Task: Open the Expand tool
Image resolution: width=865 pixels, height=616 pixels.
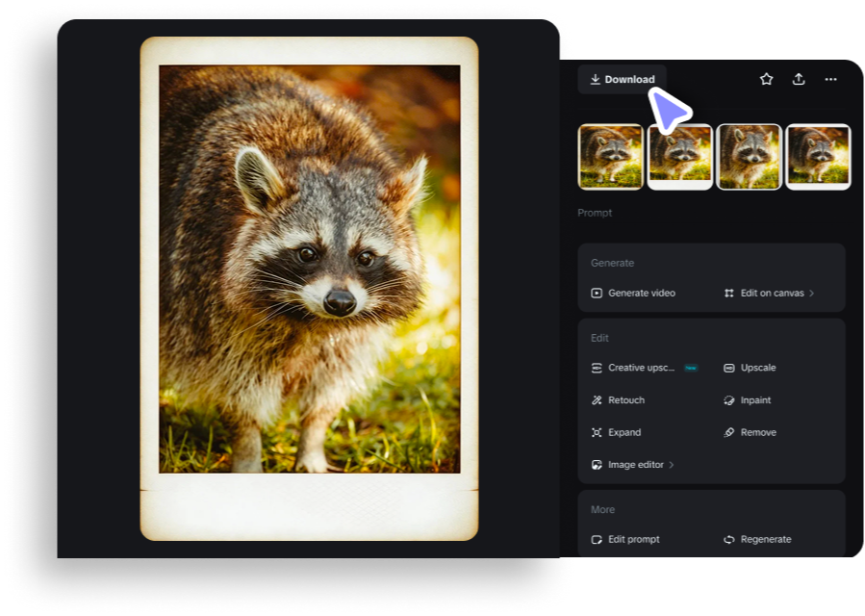Action: coord(617,432)
